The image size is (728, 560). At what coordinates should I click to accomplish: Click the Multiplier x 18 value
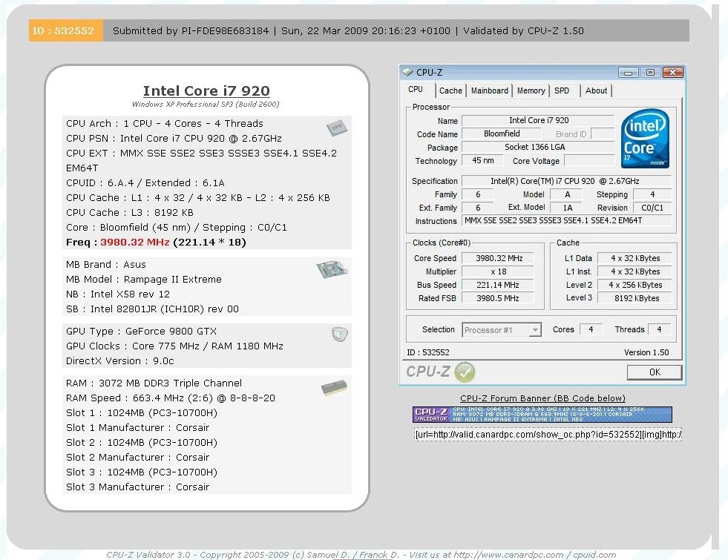[498, 272]
